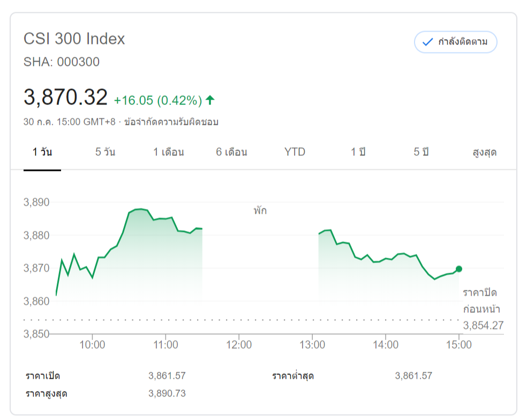Click the SHA: 000300 ticker text
527x420 pixels.
pos(62,62)
